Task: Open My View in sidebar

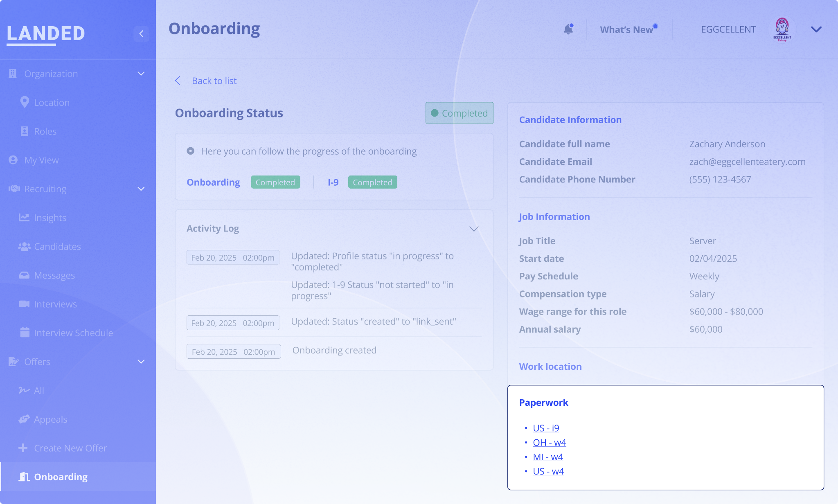Action: tap(41, 160)
